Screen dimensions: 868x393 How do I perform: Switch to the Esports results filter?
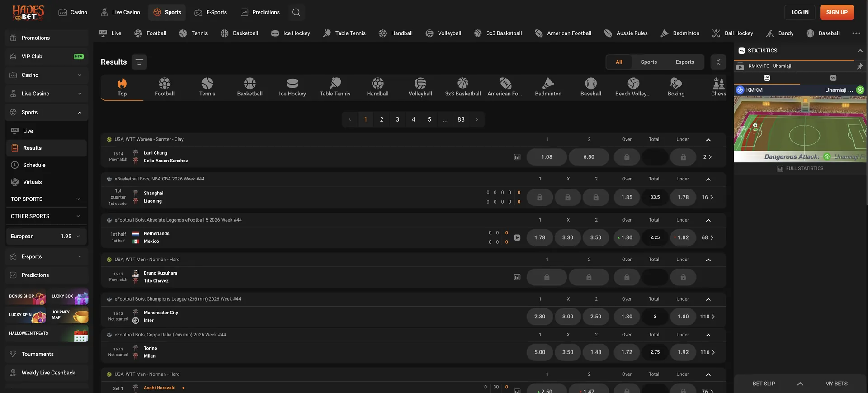click(684, 62)
